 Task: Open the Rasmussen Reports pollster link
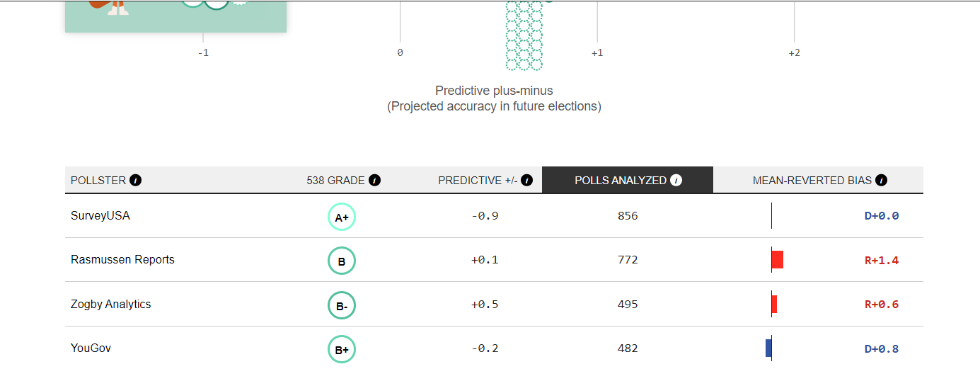pyautogui.click(x=122, y=260)
